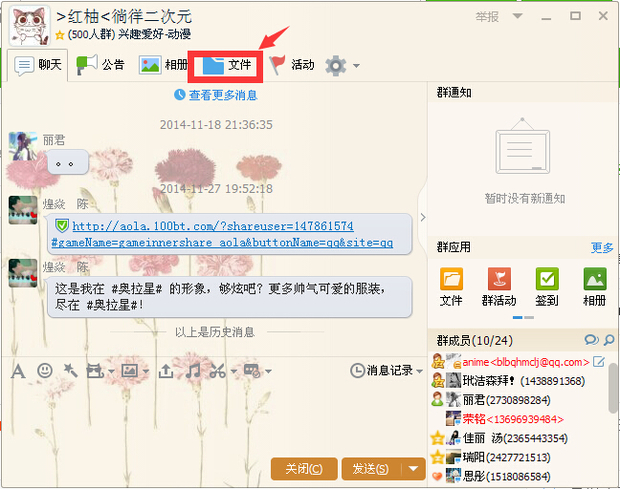This screenshot has height=489, width=620.
Task: Open the 群活动 group app icon
Action: (499, 287)
